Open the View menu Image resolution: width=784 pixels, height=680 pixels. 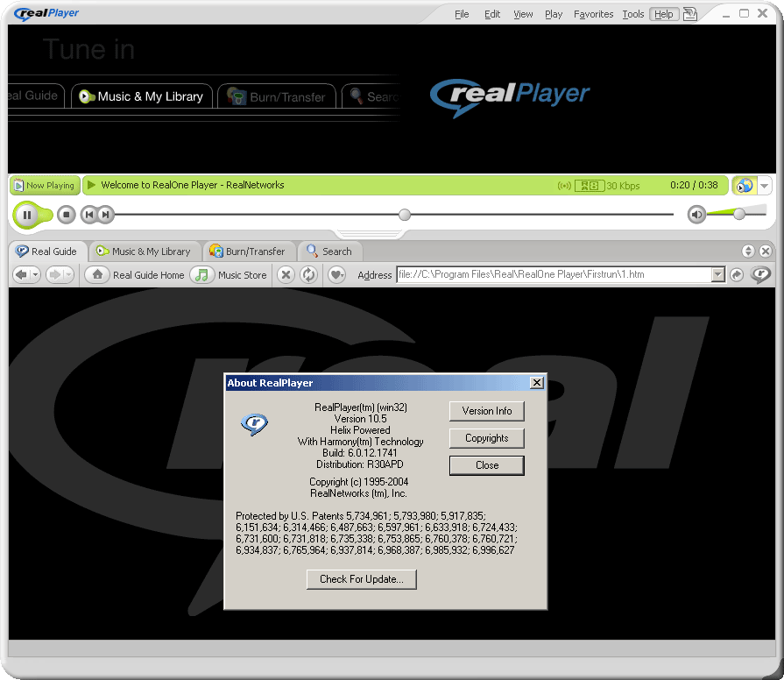point(523,14)
